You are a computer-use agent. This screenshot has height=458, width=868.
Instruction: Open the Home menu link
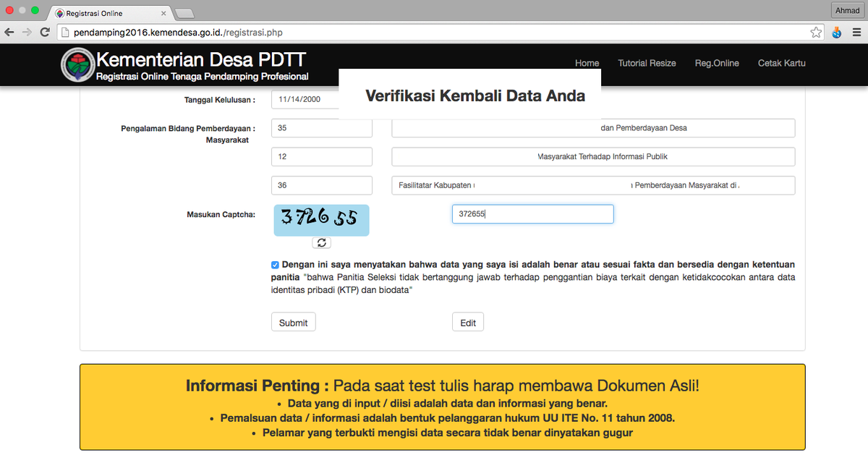coord(587,63)
